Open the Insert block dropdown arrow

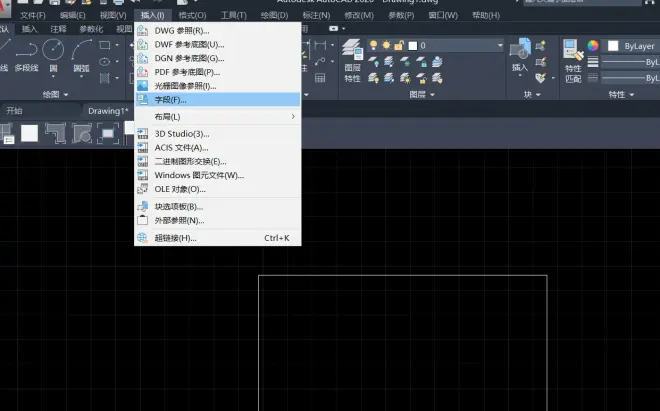click(x=520, y=76)
